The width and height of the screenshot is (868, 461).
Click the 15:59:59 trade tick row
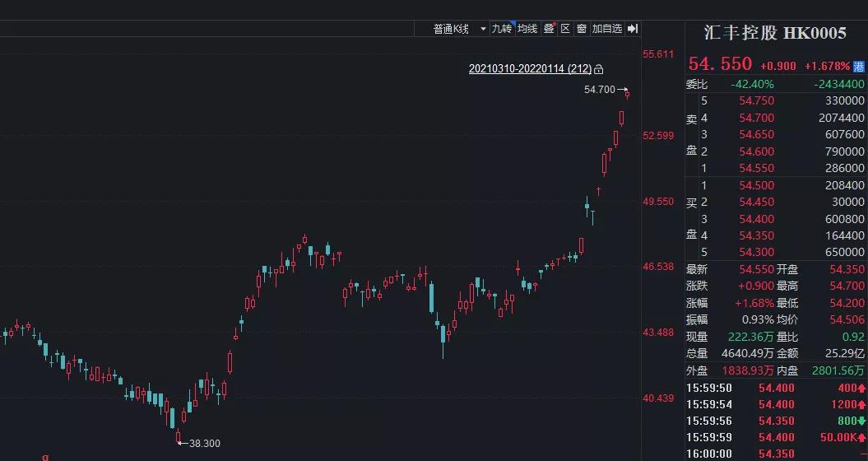coord(776,438)
